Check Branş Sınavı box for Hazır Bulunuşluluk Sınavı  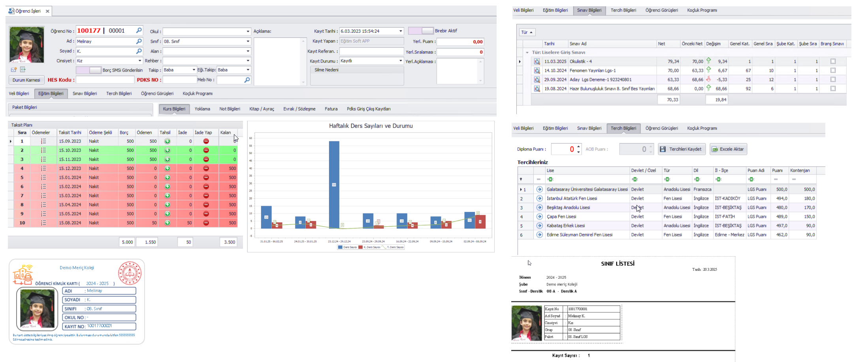point(833,88)
